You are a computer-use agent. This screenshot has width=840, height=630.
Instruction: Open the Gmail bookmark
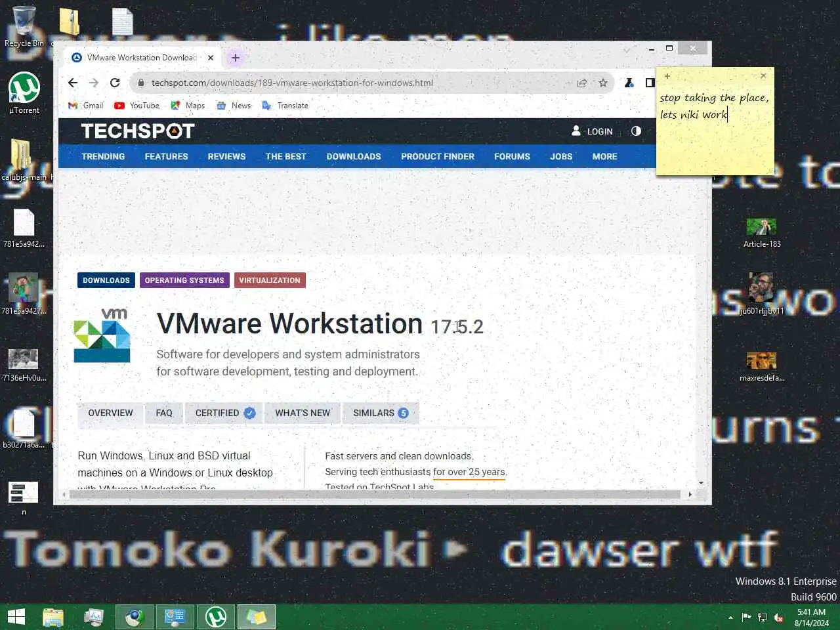pos(86,106)
